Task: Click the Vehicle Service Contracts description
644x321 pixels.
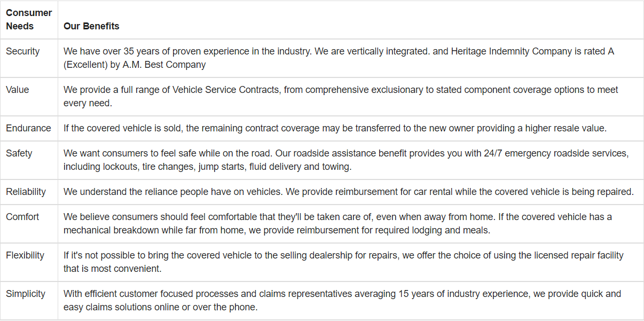Action: (341, 97)
